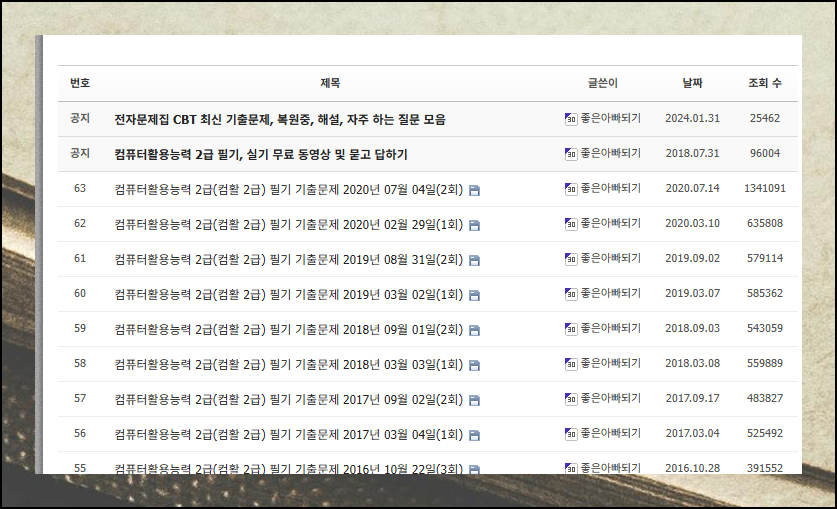The height and width of the screenshot is (509, 837).
Task: Click the 글쓴이 column header
Action: tap(603, 83)
